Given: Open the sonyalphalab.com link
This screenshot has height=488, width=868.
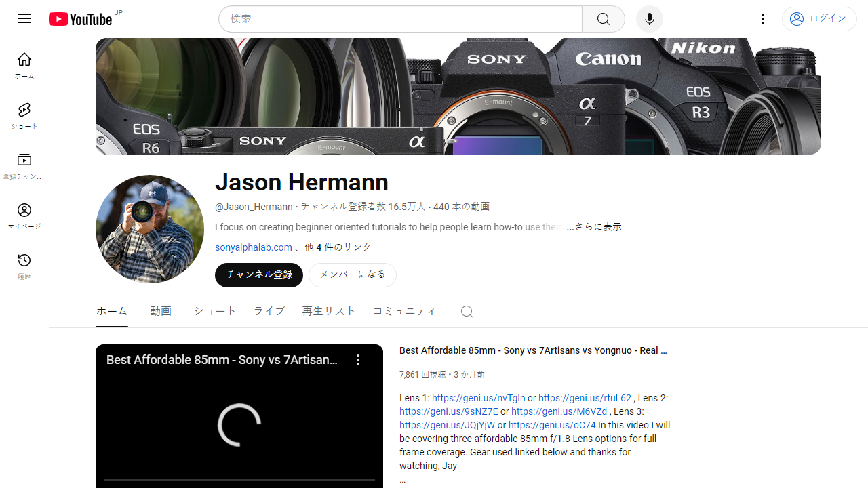Looking at the screenshot, I should click(254, 247).
